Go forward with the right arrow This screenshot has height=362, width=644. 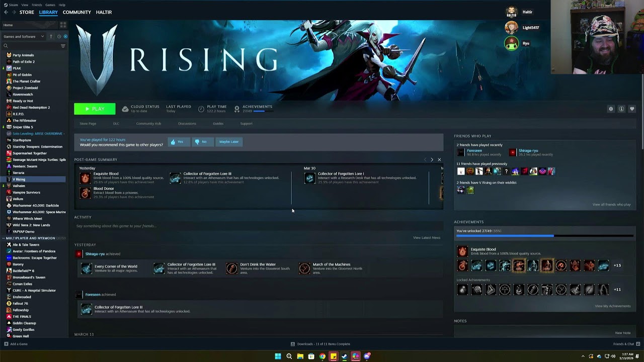point(13,12)
